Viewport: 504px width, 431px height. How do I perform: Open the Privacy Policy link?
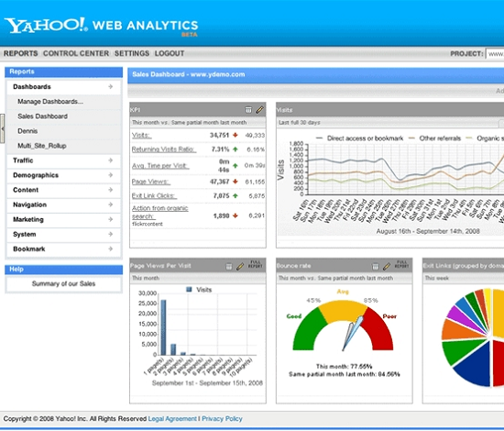click(222, 419)
